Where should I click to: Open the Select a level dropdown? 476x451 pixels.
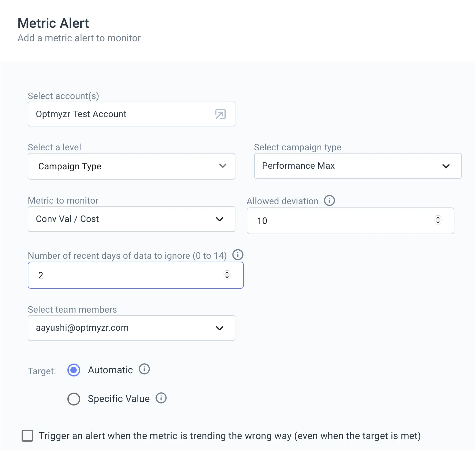point(131,166)
